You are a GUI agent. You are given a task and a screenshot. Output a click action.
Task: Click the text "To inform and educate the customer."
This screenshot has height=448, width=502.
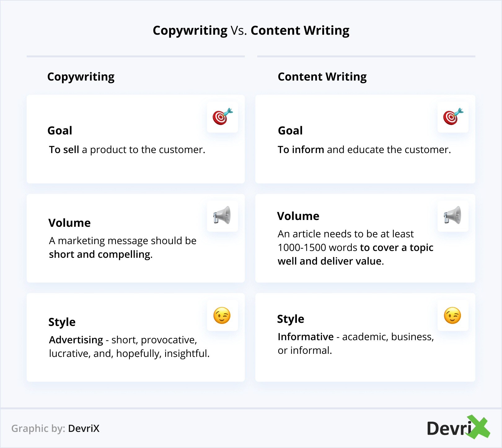tap(364, 150)
